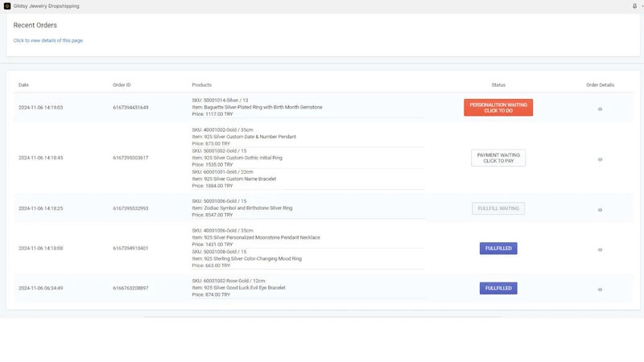
Task: Click the Personalition Waiting Click To Do button
Action: tap(498, 108)
